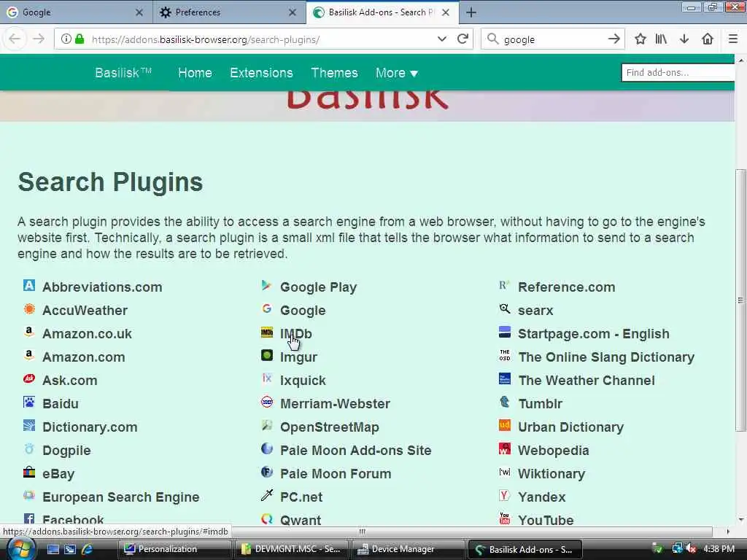Open the European Search Engine link
Image resolution: width=747 pixels, height=560 pixels.
point(121,497)
